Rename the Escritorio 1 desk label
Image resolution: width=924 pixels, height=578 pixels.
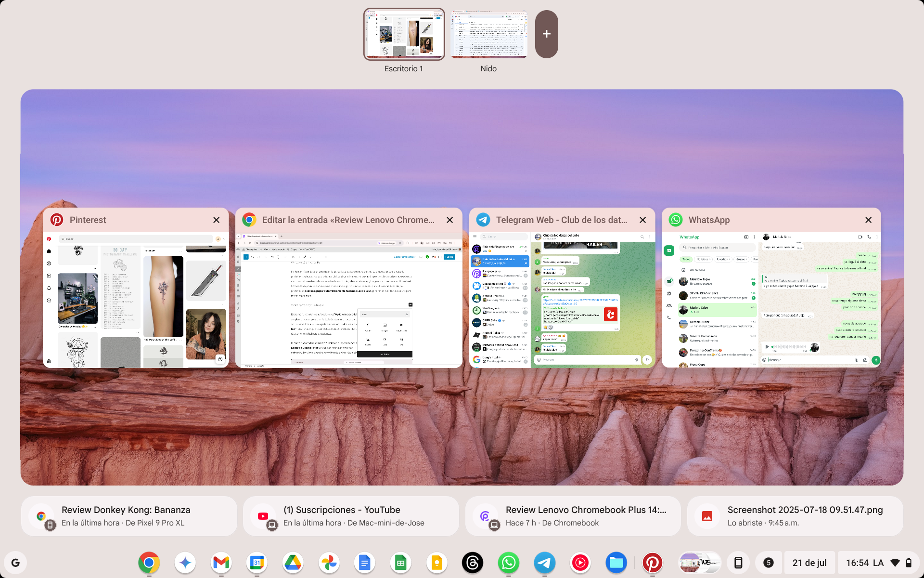tap(404, 69)
